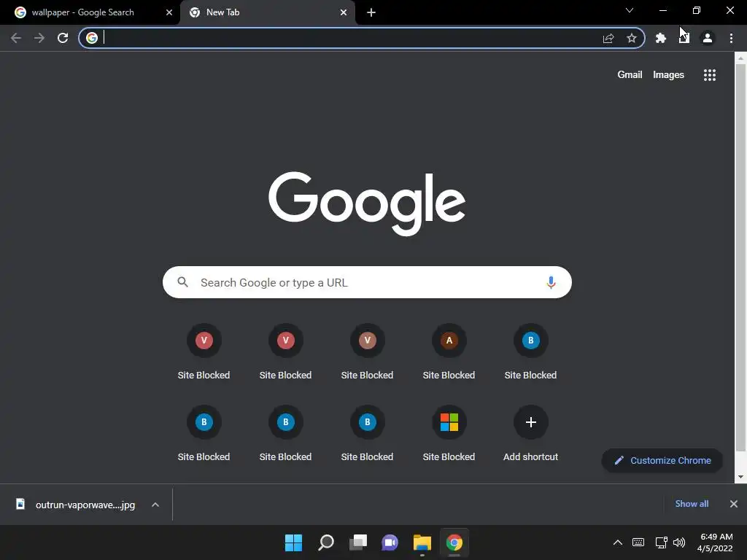Image resolution: width=747 pixels, height=560 pixels.
Task: Open the taskbar clock and date
Action: (x=715, y=542)
